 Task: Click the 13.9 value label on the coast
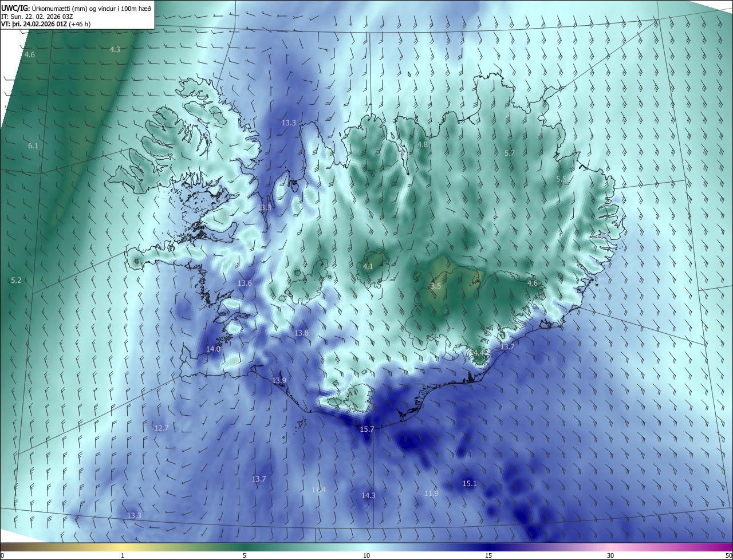tap(279, 381)
